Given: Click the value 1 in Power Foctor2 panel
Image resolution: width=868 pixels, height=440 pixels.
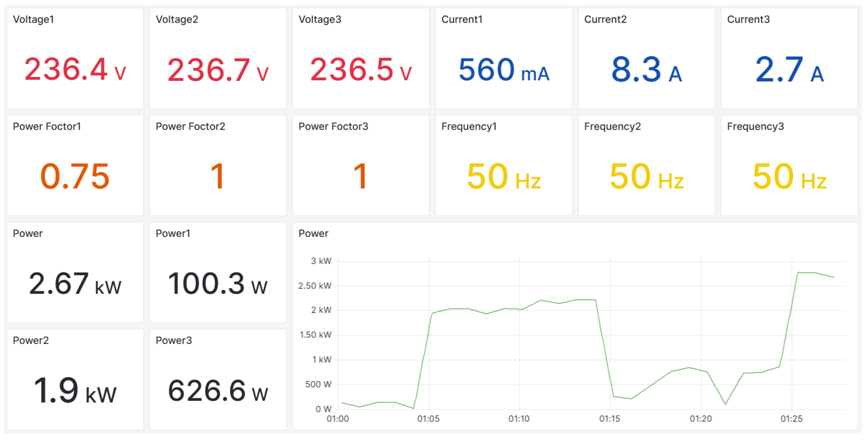Looking at the screenshot, I should 218,176.
